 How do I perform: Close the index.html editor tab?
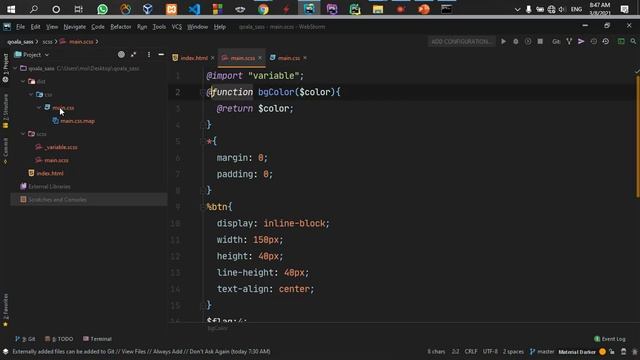tap(213, 58)
